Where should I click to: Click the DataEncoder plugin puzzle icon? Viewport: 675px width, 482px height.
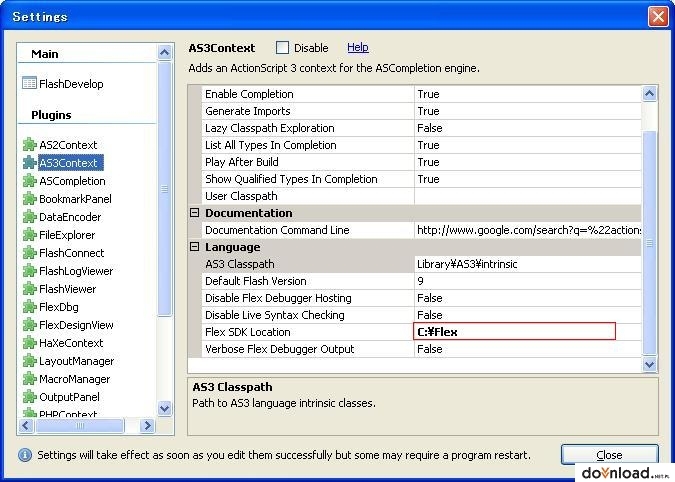coord(29,217)
